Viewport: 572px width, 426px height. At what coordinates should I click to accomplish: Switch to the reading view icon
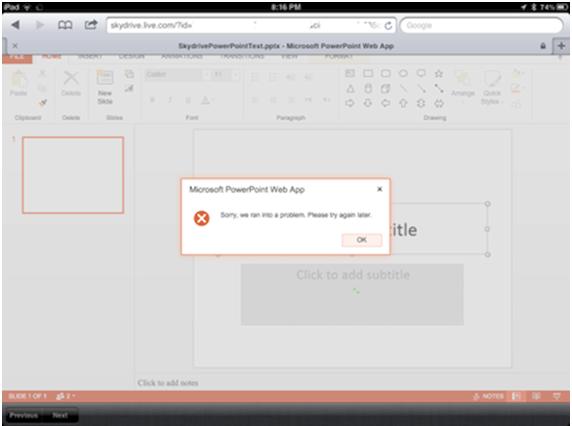pos(536,396)
